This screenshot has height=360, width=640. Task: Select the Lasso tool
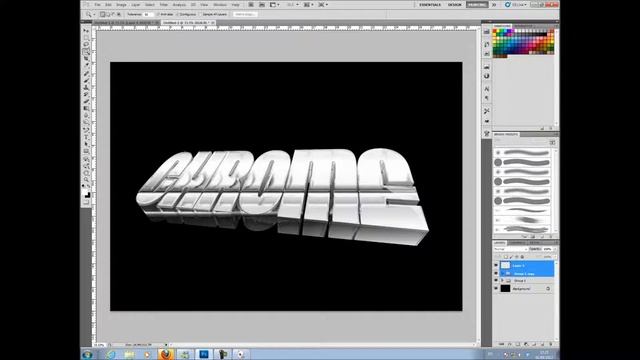86,45
